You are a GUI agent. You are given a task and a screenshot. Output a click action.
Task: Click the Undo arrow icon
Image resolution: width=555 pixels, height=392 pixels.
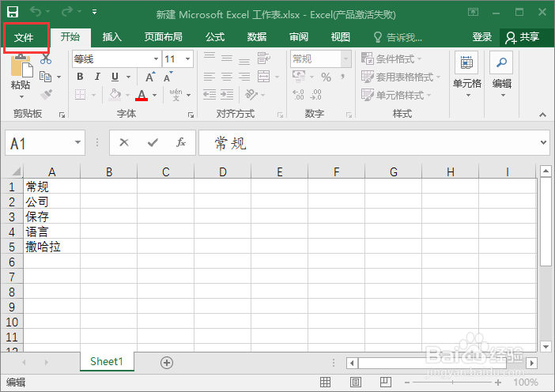pyautogui.click(x=36, y=12)
